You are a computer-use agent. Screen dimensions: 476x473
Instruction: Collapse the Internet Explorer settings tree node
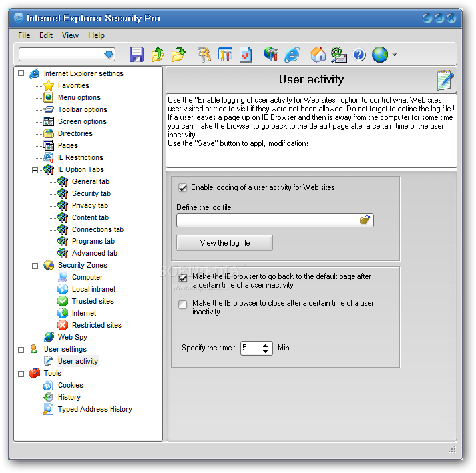(21, 73)
